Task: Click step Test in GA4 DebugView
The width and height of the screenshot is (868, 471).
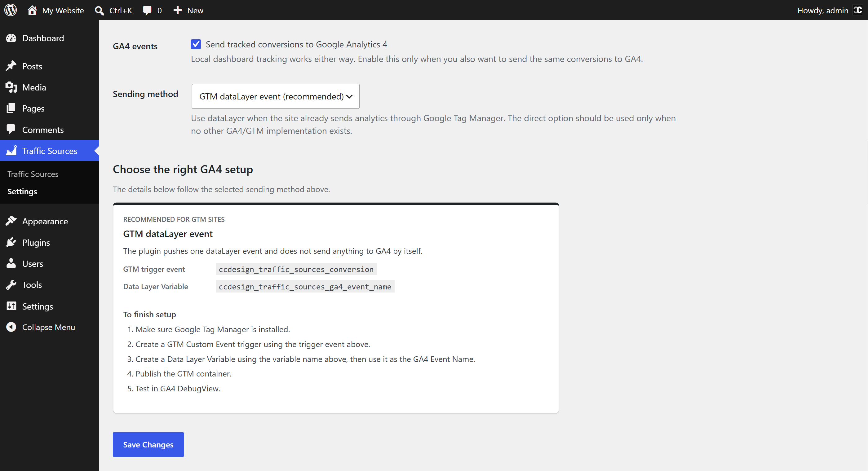Action: click(x=178, y=389)
